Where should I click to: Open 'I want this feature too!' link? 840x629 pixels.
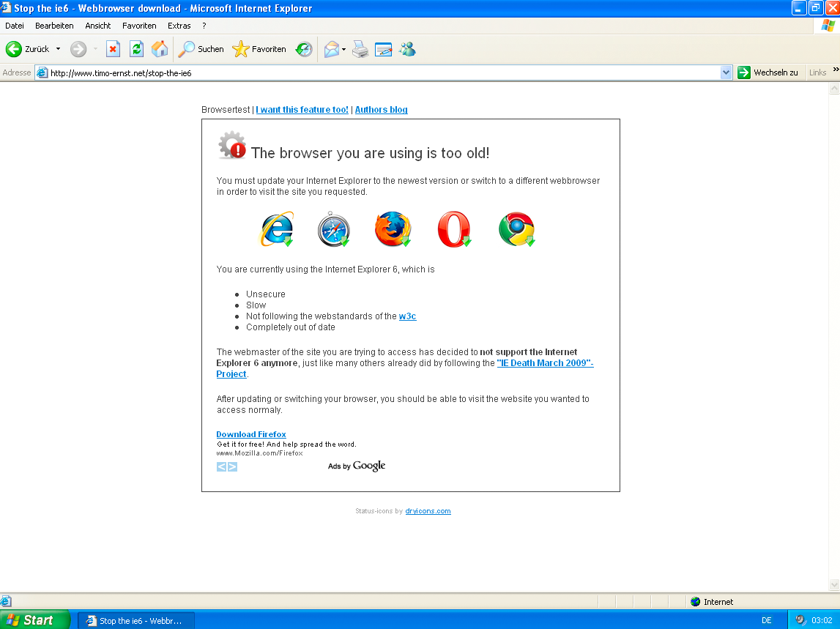pos(302,109)
